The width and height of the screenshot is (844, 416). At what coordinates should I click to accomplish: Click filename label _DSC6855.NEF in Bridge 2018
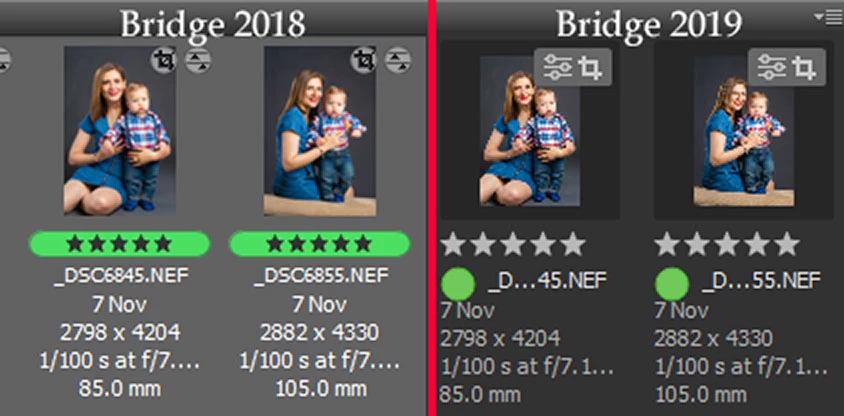click(x=321, y=276)
